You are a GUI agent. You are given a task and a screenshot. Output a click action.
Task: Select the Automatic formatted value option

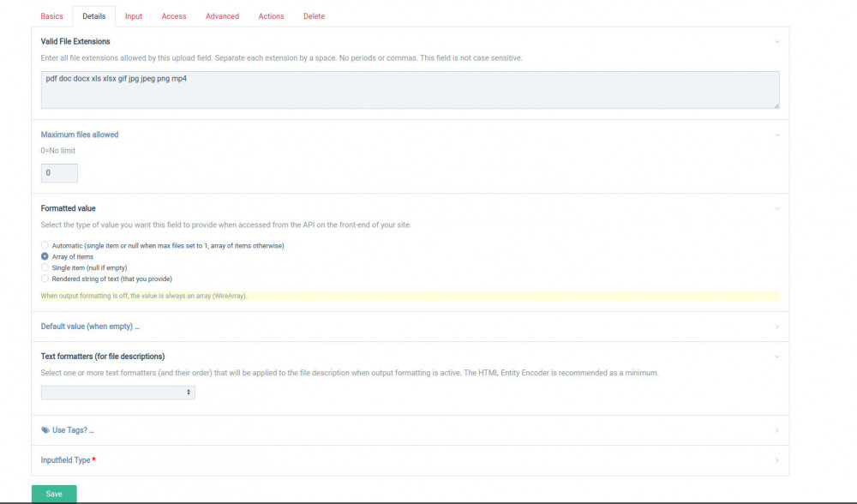(45, 246)
